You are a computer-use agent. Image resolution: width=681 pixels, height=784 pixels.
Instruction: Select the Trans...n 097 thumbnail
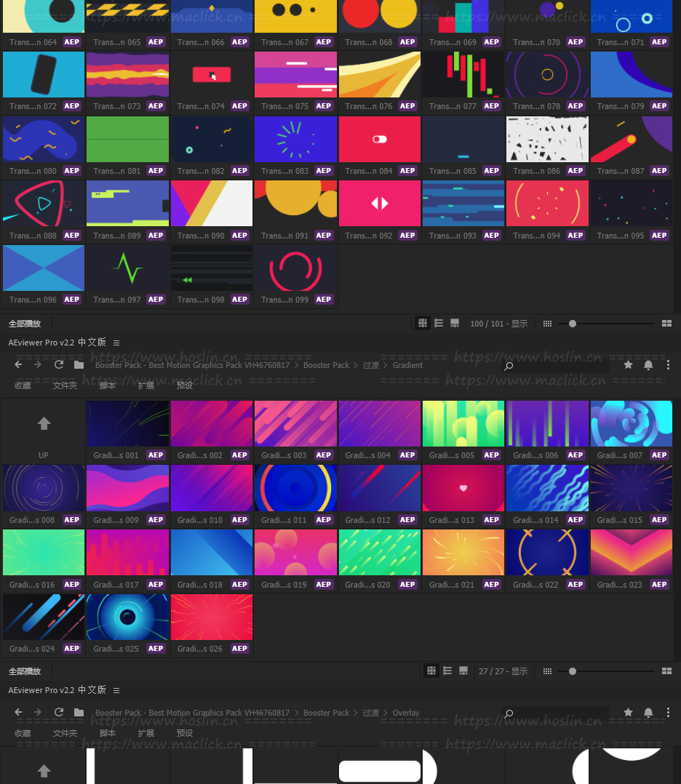[127, 268]
